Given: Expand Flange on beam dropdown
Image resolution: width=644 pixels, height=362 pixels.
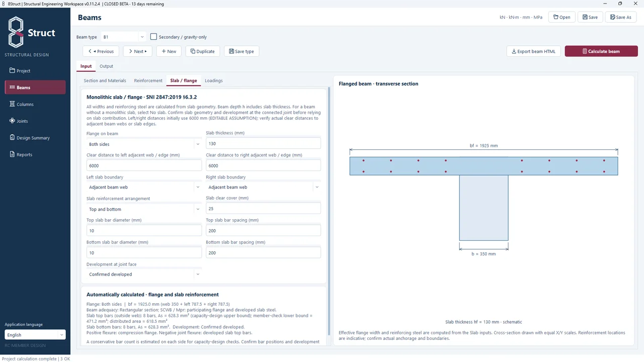Looking at the screenshot, I should [144, 144].
